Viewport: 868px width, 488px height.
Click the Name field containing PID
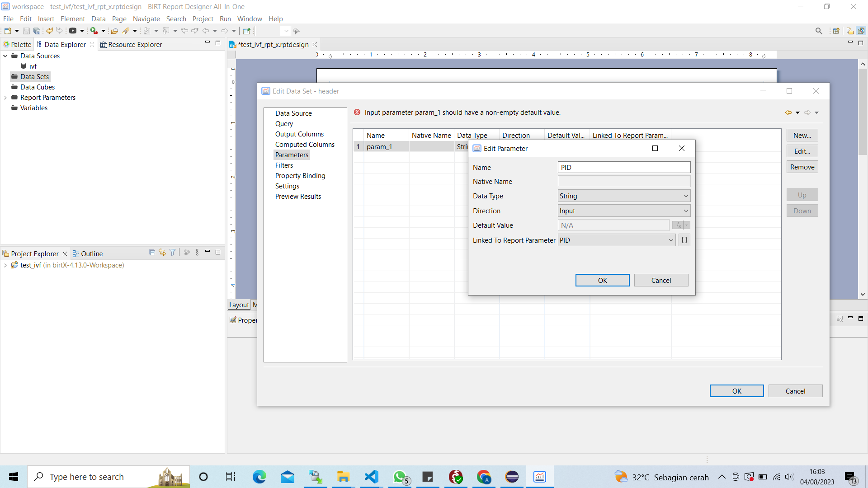(624, 167)
